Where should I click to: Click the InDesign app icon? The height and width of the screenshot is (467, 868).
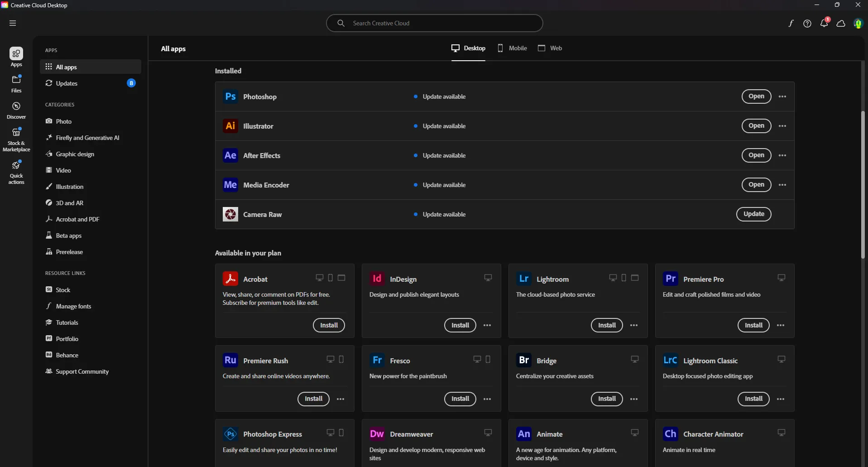(377, 279)
